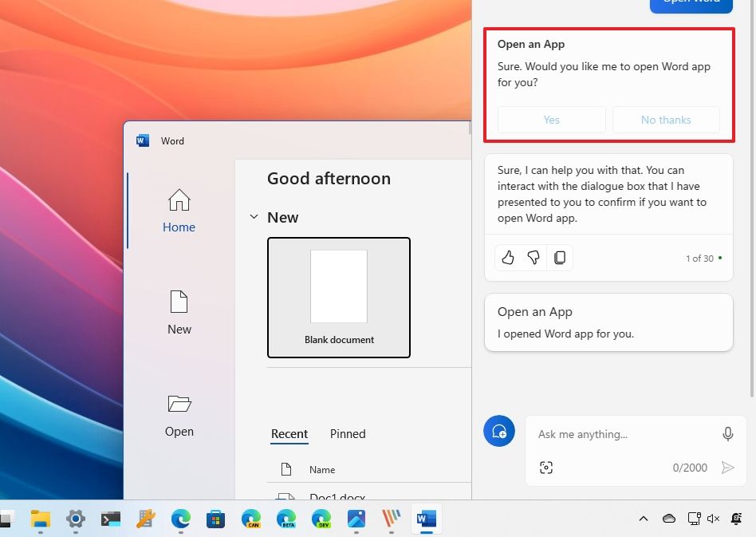Mute the system volume in the tray
This screenshot has height=537, width=756.
(713, 519)
